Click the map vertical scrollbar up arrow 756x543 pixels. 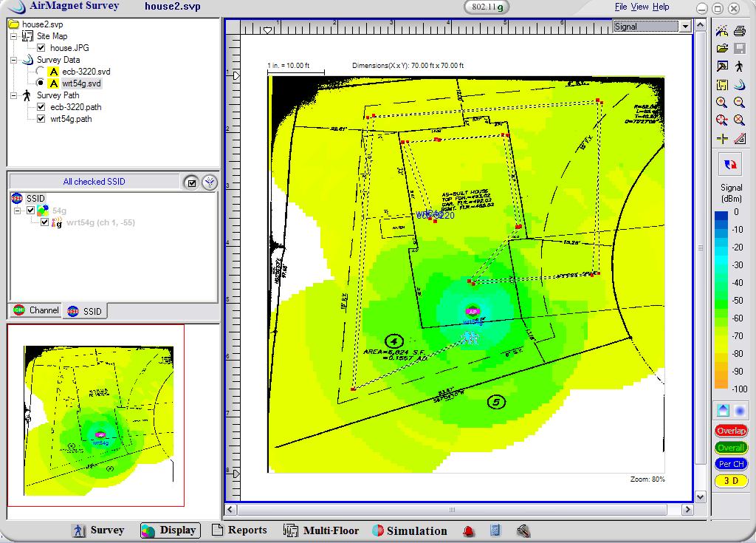[701, 24]
